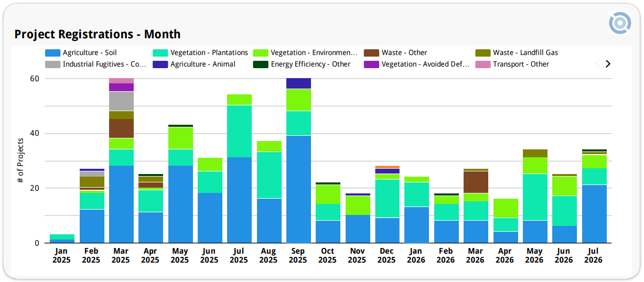This screenshot has width=644, height=282.
Task: Click the Vegetation - Environmen... legend swatch
Action: [261, 53]
